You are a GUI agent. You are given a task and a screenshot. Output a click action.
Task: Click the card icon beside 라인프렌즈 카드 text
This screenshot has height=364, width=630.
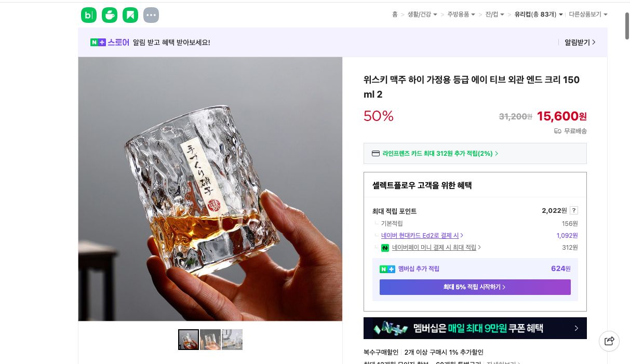tap(376, 153)
